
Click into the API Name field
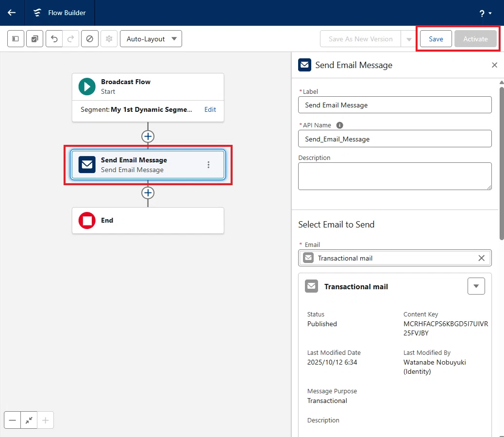(395, 139)
